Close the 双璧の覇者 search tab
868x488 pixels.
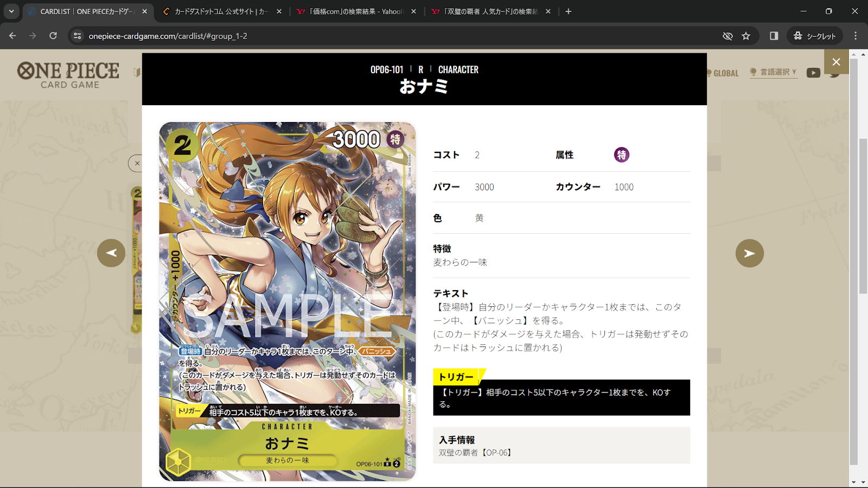pyautogui.click(x=548, y=11)
